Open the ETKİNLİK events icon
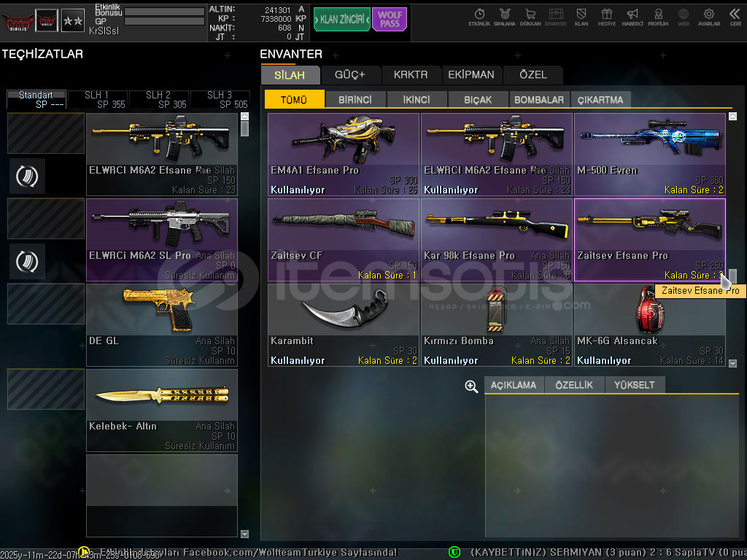 pyautogui.click(x=479, y=17)
